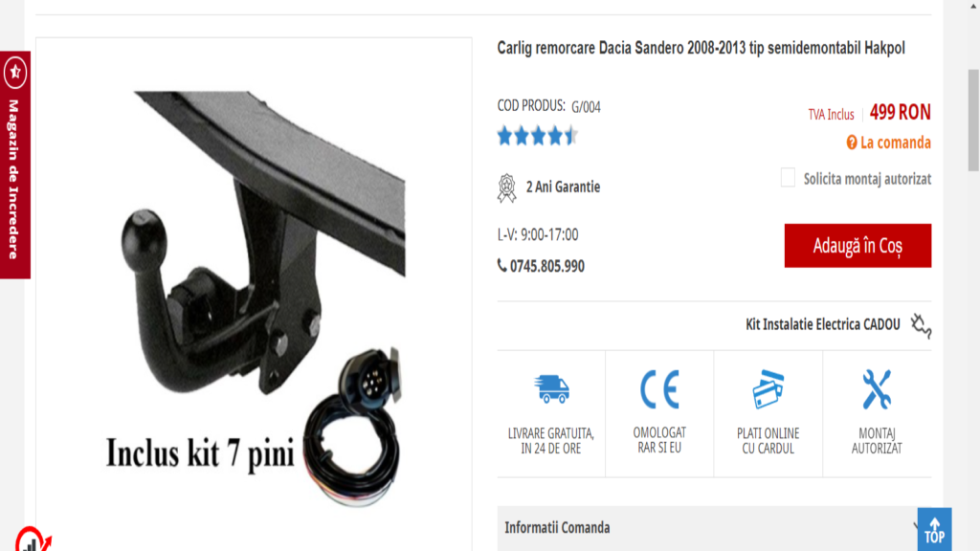Click the Kit Instalatie Electrica CADOU label
The image size is (980, 551).
[822, 325]
